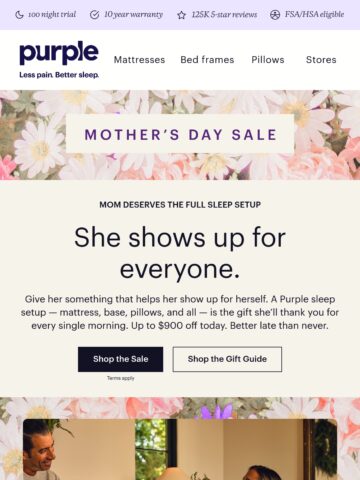Open the 10 year warranty text link

coord(133,15)
